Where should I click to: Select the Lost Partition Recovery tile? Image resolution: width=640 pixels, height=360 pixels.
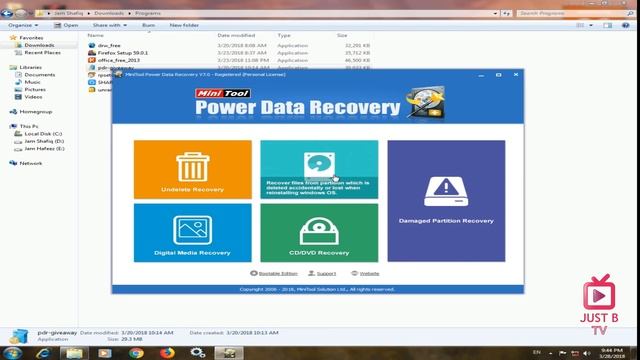click(x=319, y=169)
